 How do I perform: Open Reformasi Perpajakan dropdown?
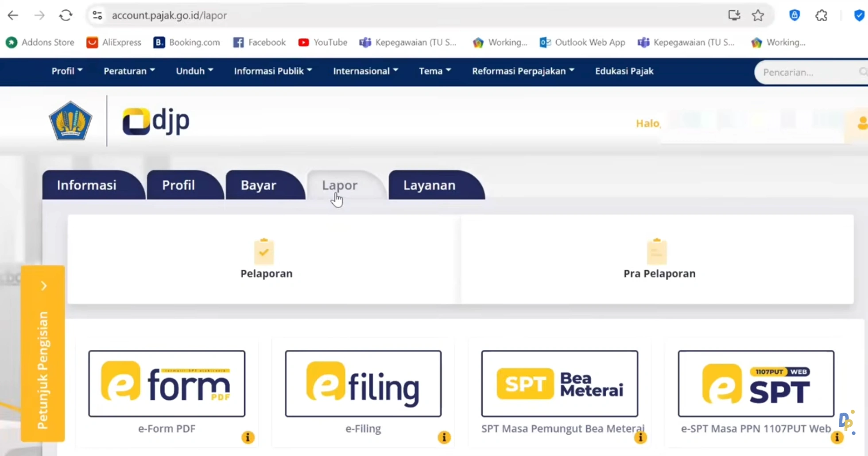(x=523, y=71)
